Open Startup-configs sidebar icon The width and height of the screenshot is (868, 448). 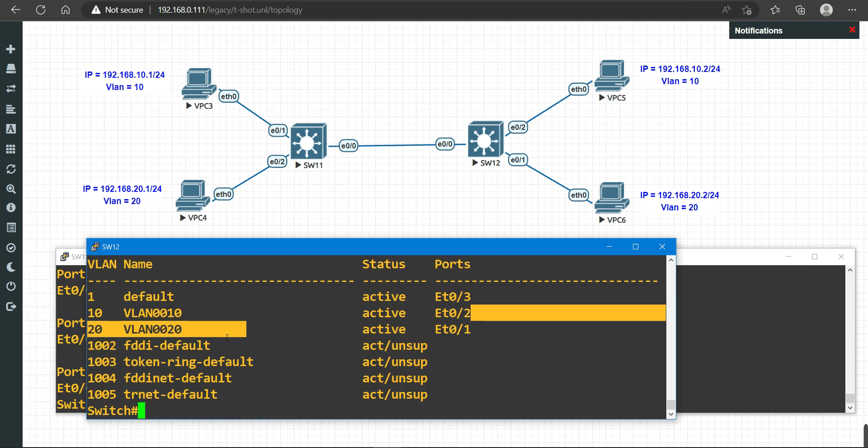[x=11, y=109]
